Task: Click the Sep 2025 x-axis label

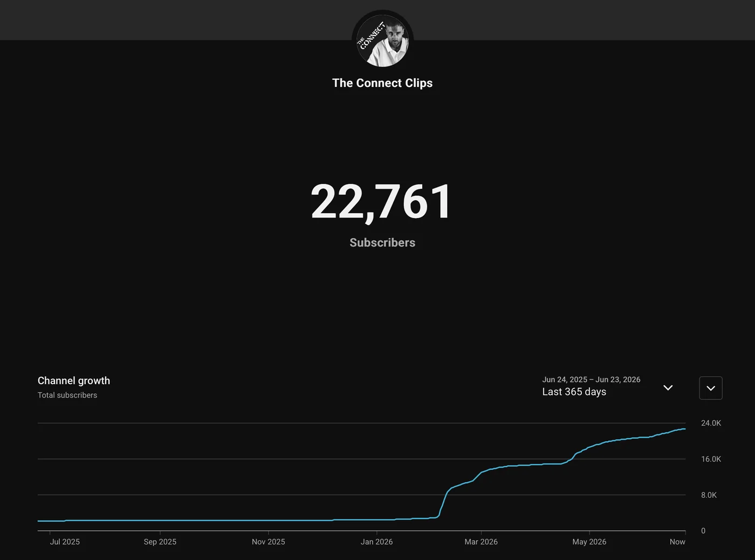Action: pos(160,542)
